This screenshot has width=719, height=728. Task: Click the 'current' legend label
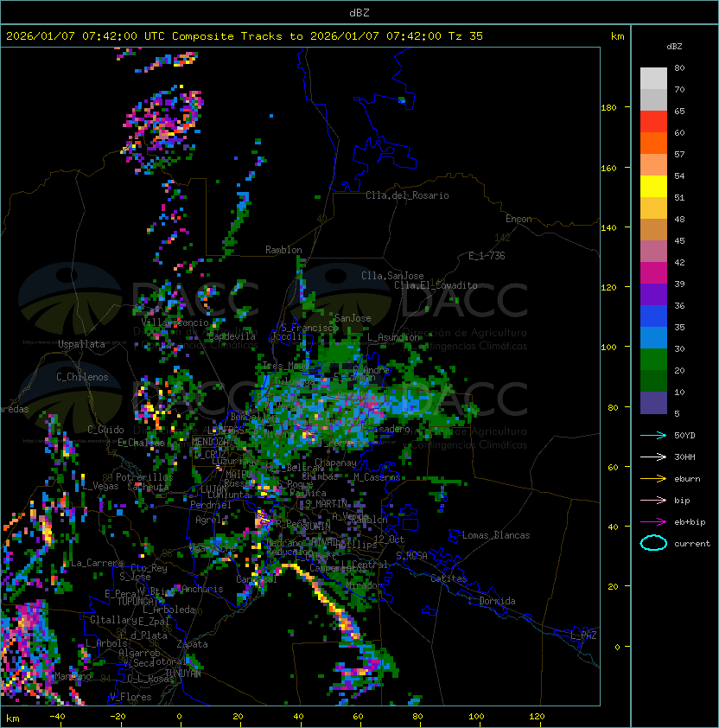click(x=692, y=544)
